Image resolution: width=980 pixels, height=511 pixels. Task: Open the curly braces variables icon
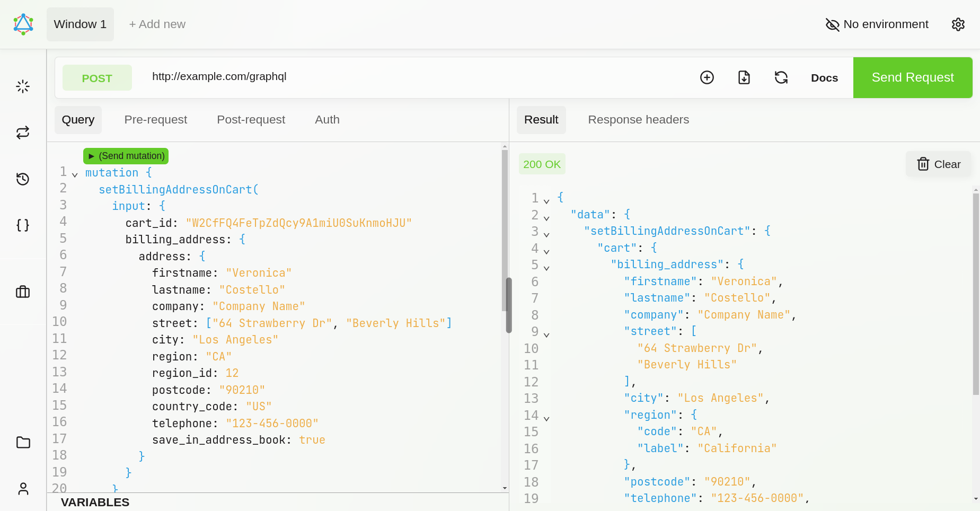coord(23,225)
